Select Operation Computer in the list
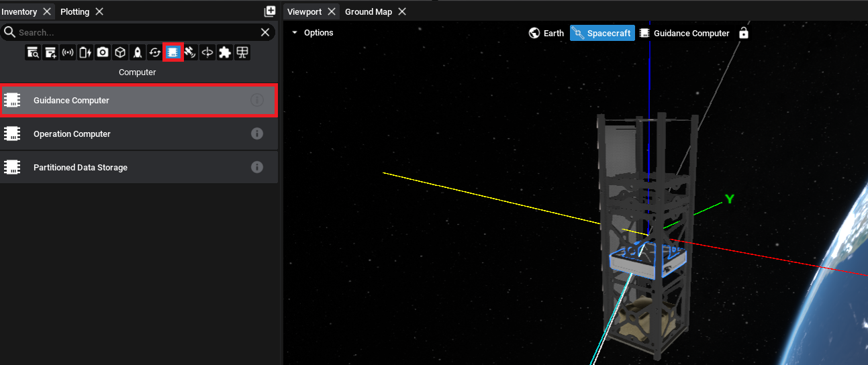Viewport: 868px width, 365px height. [x=72, y=134]
